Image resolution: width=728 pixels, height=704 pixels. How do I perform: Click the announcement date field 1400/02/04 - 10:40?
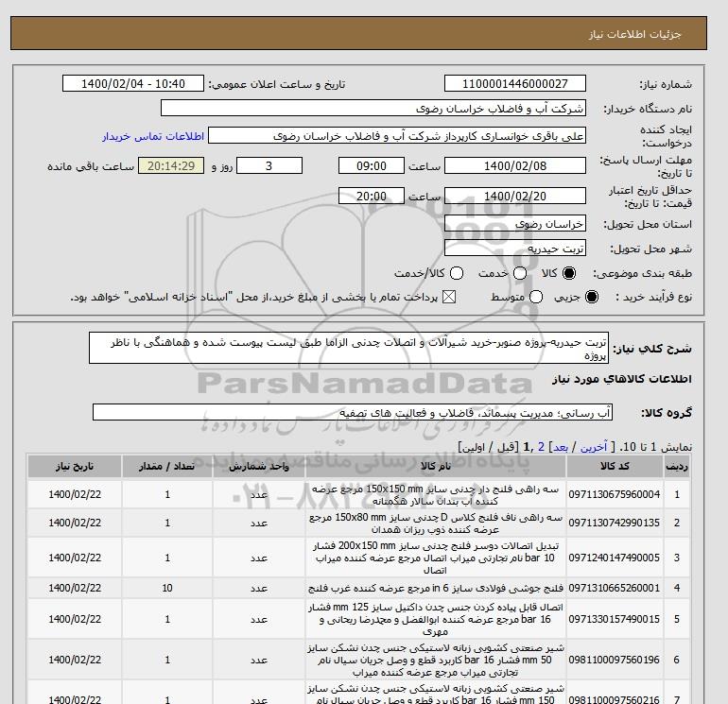pos(133,83)
